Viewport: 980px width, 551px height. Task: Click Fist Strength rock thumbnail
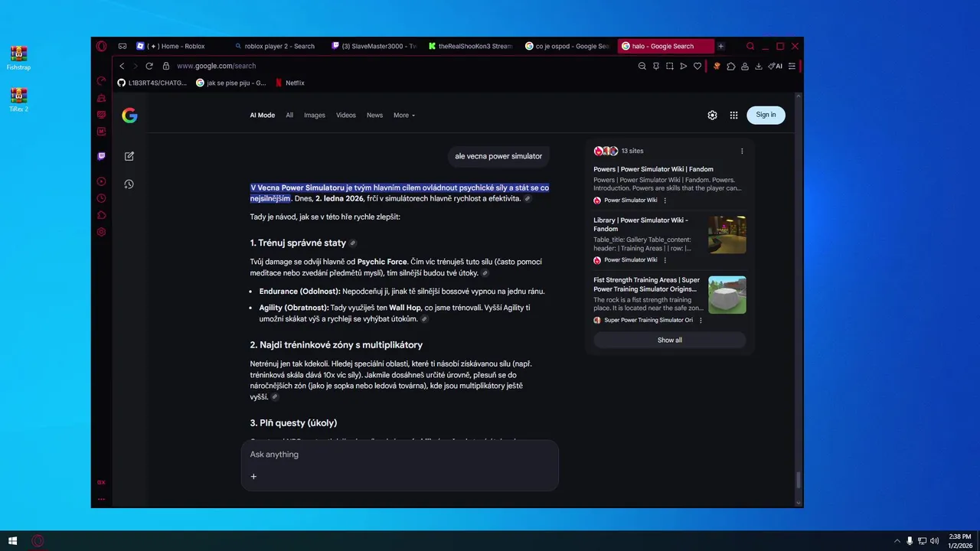[727, 295]
